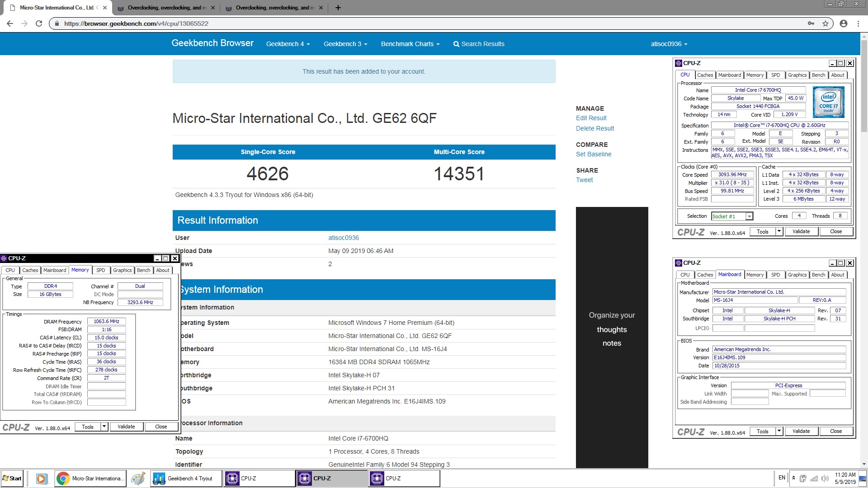Screen dimensions: 868x488
Task: Click the highlighted active CPU-Z taskbar button
Action: (x=331, y=479)
